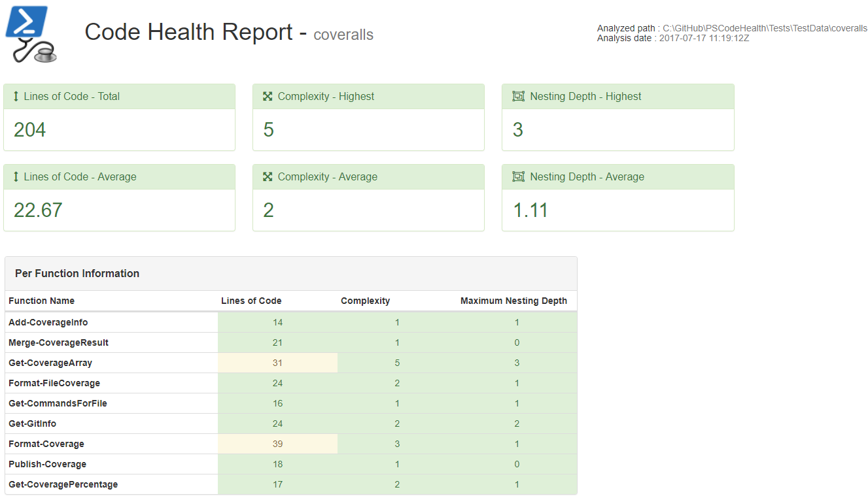Image resolution: width=868 pixels, height=498 pixels.
Task: Click the Complexity - Average card header
Action: pyautogui.click(x=368, y=176)
